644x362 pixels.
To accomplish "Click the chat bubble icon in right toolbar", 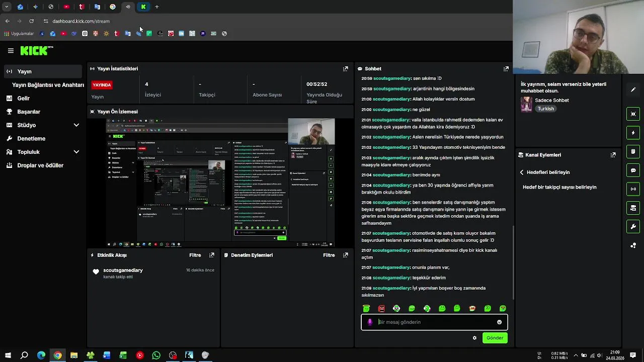I will coord(633,170).
